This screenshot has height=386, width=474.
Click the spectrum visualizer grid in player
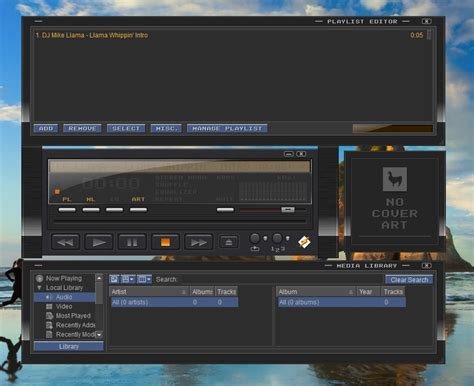pos(273,191)
